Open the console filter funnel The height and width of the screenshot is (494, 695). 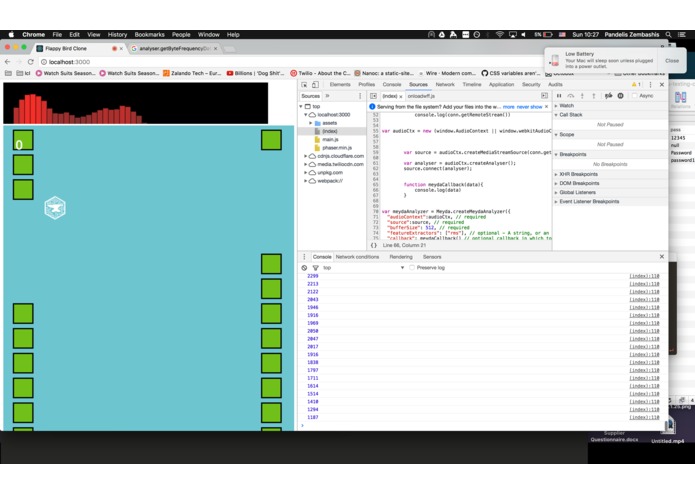[316, 268]
